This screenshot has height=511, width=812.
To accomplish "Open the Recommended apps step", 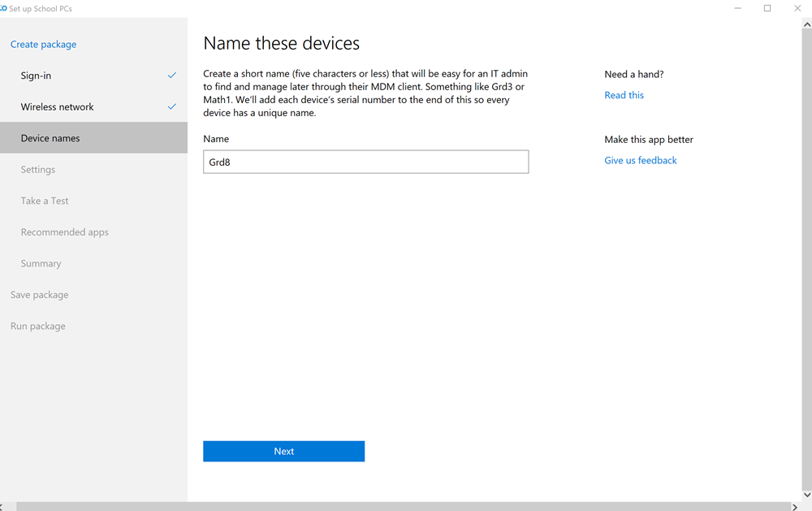I will click(64, 232).
